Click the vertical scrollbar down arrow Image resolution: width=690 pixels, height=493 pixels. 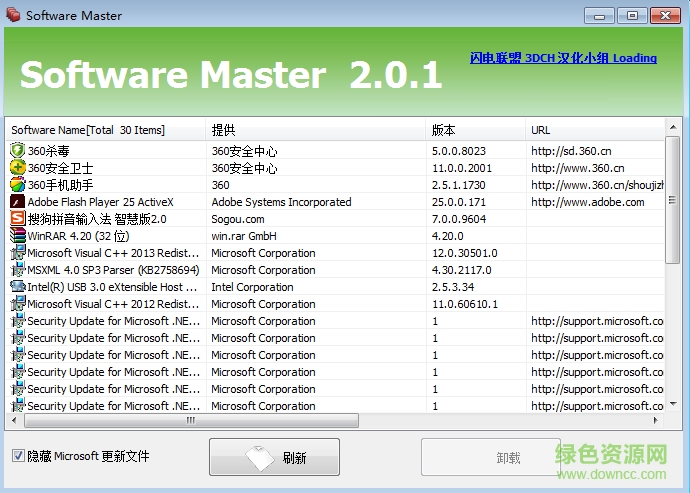click(673, 404)
